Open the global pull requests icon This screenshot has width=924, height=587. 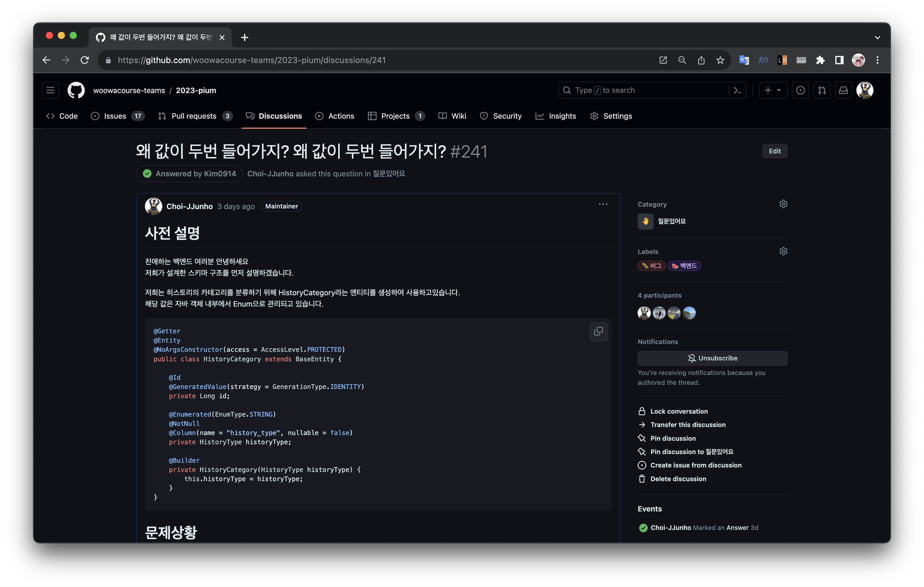(822, 90)
